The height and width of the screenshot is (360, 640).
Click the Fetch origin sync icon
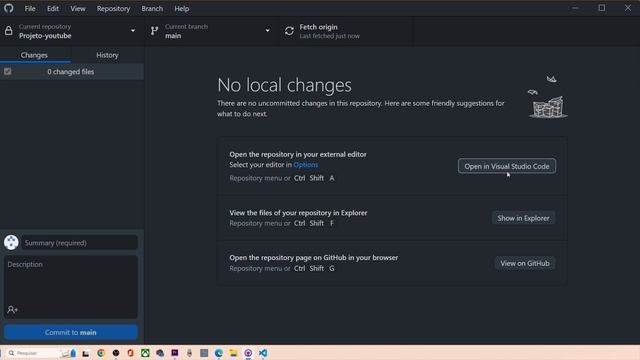point(289,31)
